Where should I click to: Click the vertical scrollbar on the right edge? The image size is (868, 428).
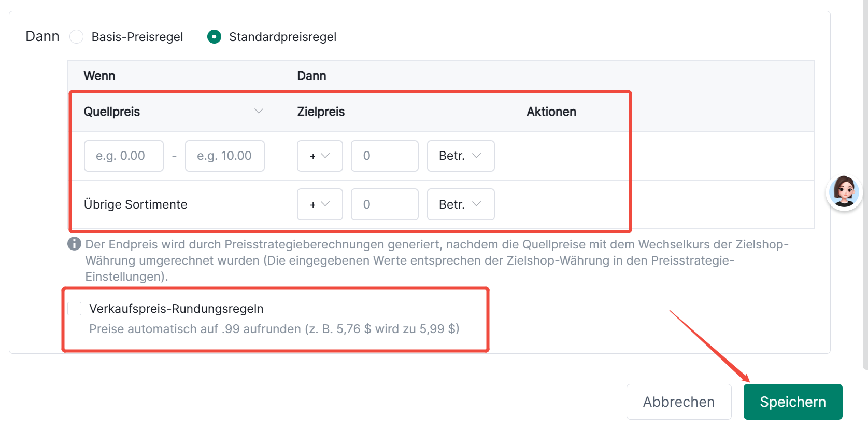(x=865, y=185)
